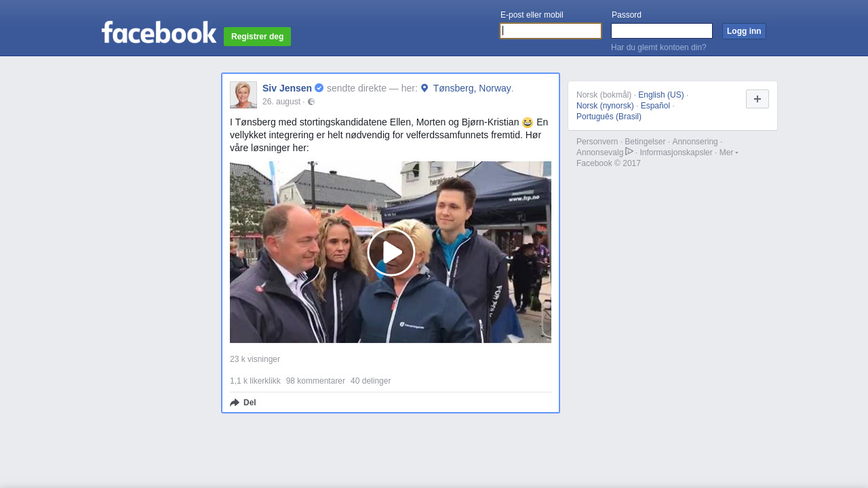Click the laughing emoji in the post text
Image resolution: width=868 pixels, height=488 pixels.
pyautogui.click(x=528, y=123)
